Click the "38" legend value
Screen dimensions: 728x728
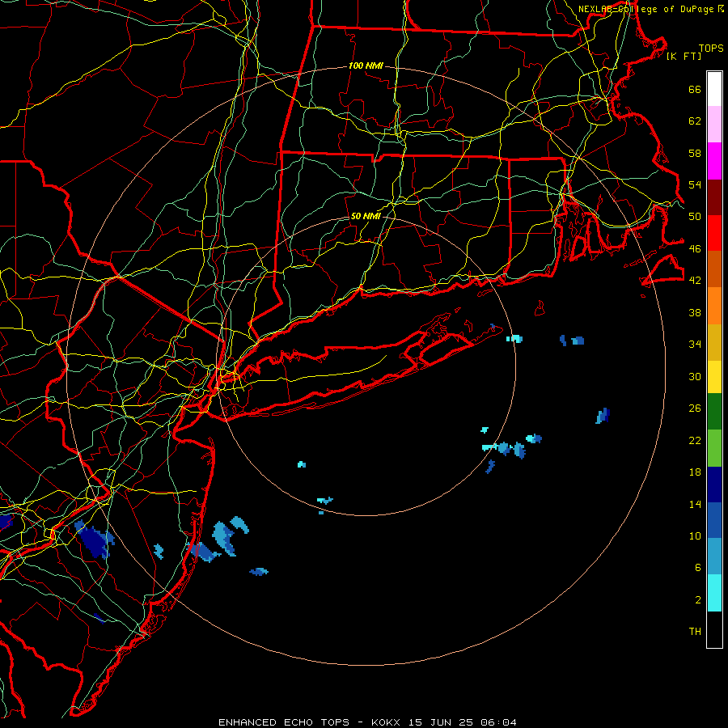click(695, 313)
